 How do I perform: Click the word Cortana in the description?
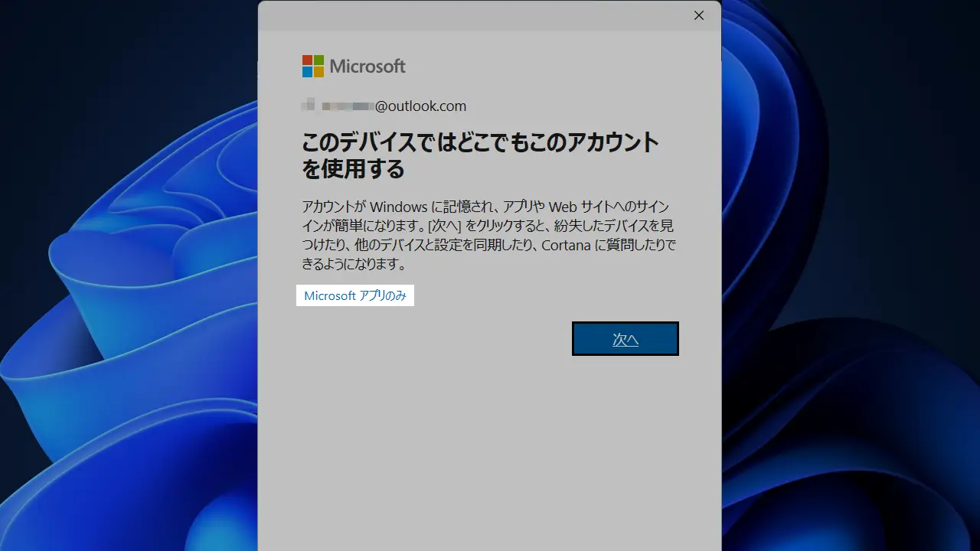pyautogui.click(x=567, y=246)
